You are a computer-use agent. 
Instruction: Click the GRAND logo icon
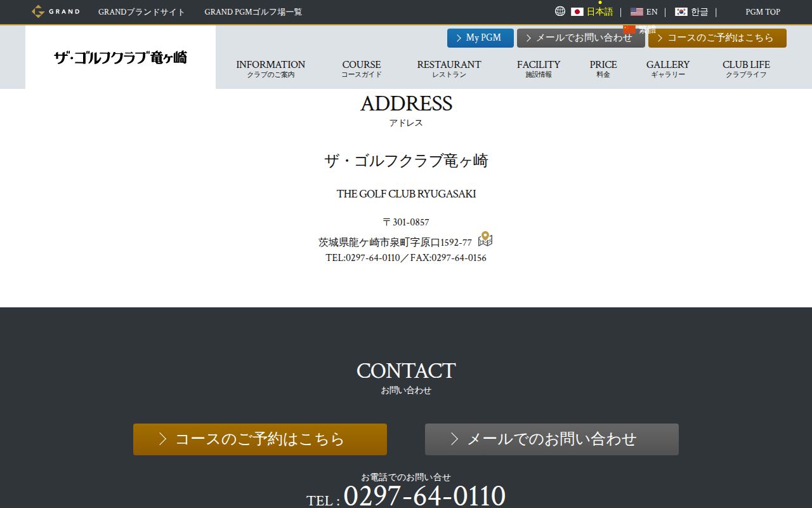click(56, 11)
